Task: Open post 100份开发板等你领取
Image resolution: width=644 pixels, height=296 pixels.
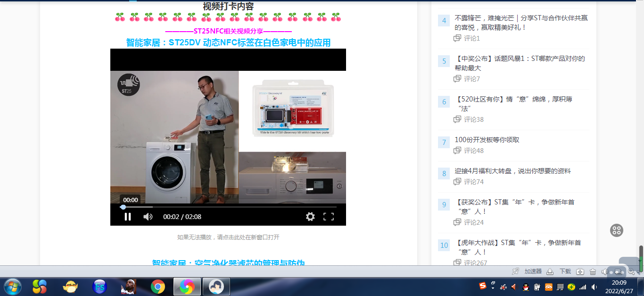Action: (x=487, y=140)
